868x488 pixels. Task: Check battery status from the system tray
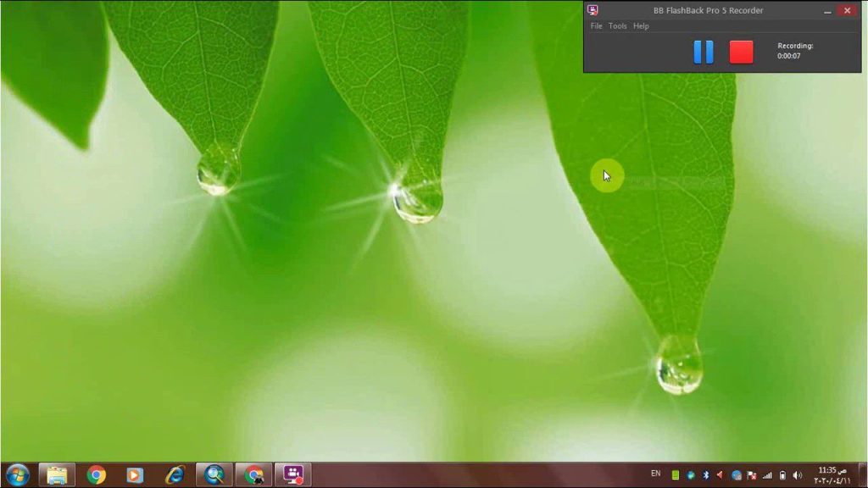coord(783,474)
